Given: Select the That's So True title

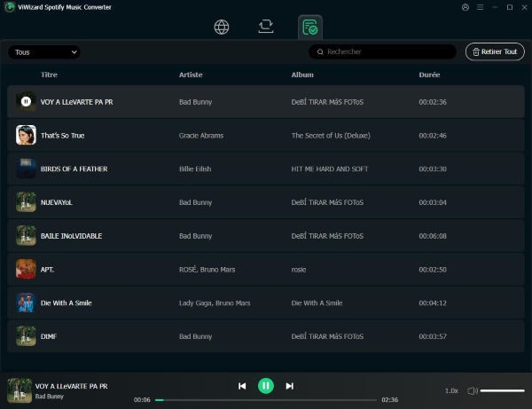Looking at the screenshot, I should (x=62, y=136).
